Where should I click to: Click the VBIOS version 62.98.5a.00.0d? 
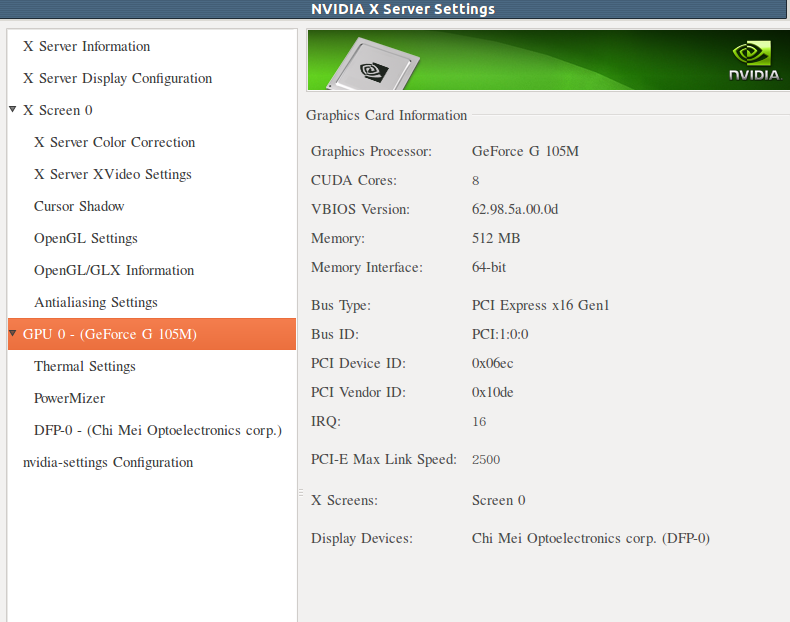pyautogui.click(x=515, y=210)
